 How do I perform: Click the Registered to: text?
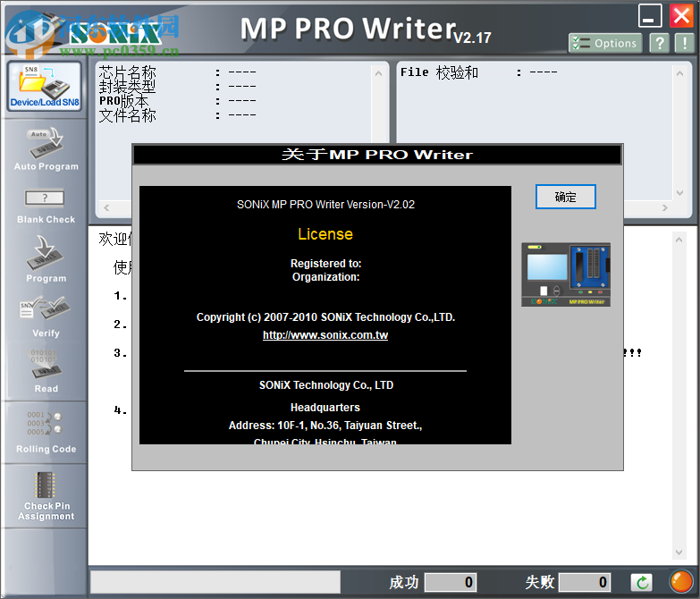tap(325, 264)
